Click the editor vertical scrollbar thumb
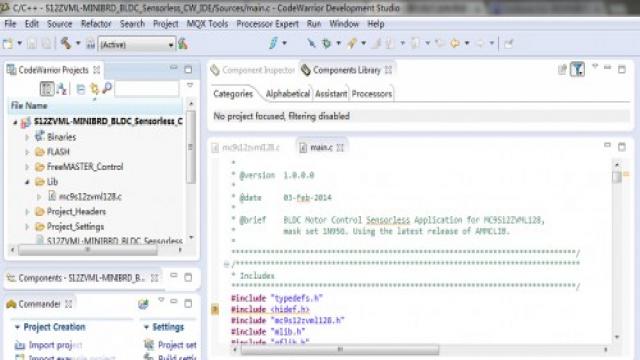This screenshot has width=640, height=360. coord(617,177)
